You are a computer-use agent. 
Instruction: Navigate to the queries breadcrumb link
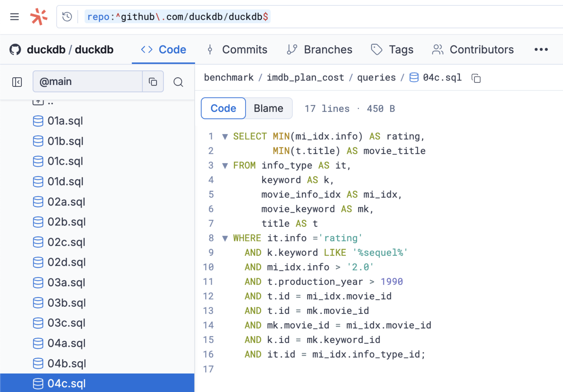[x=376, y=78]
